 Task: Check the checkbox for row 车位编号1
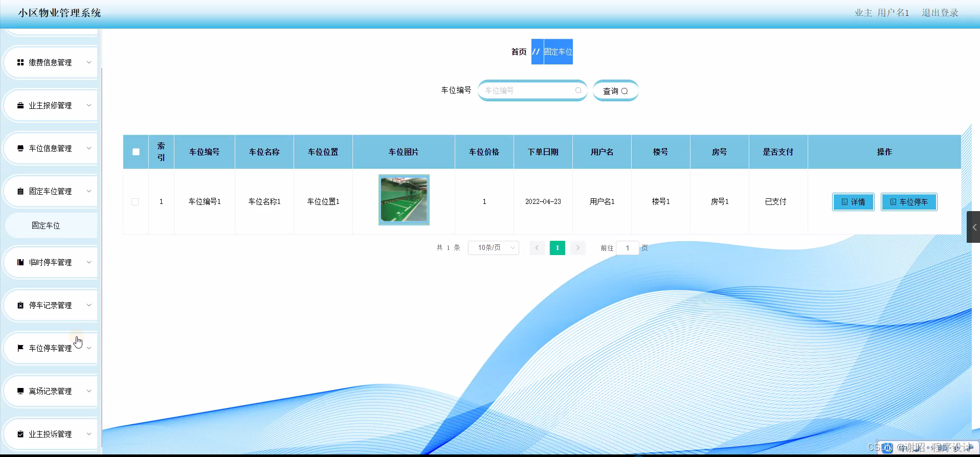pyautogui.click(x=135, y=202)
